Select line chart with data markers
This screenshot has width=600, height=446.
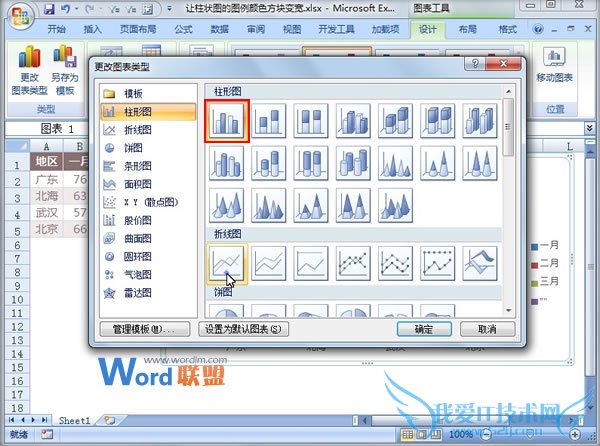353,264
